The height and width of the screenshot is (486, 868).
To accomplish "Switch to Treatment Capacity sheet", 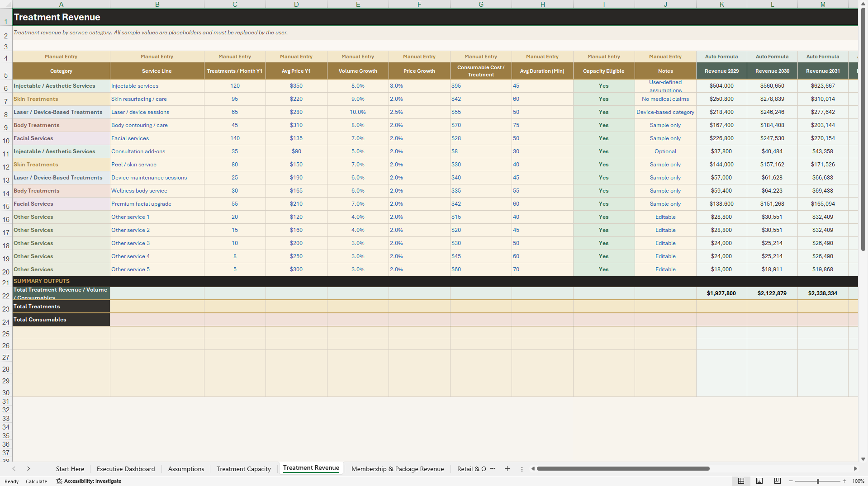I will tap(243, 469).
